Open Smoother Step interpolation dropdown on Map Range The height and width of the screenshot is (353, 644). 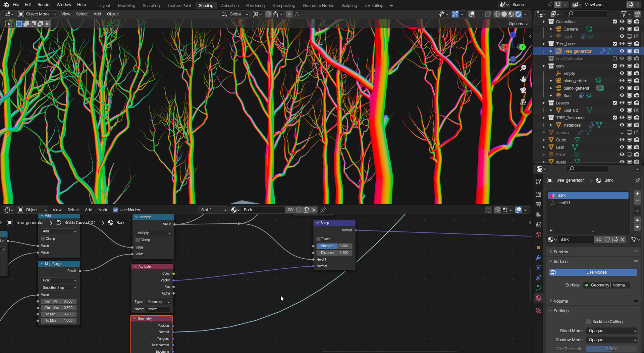tap(59, 288)
